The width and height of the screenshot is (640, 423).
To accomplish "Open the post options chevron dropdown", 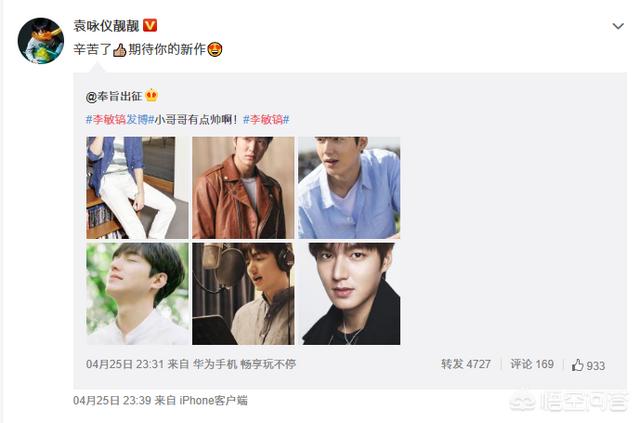I will tap(618, 27).
